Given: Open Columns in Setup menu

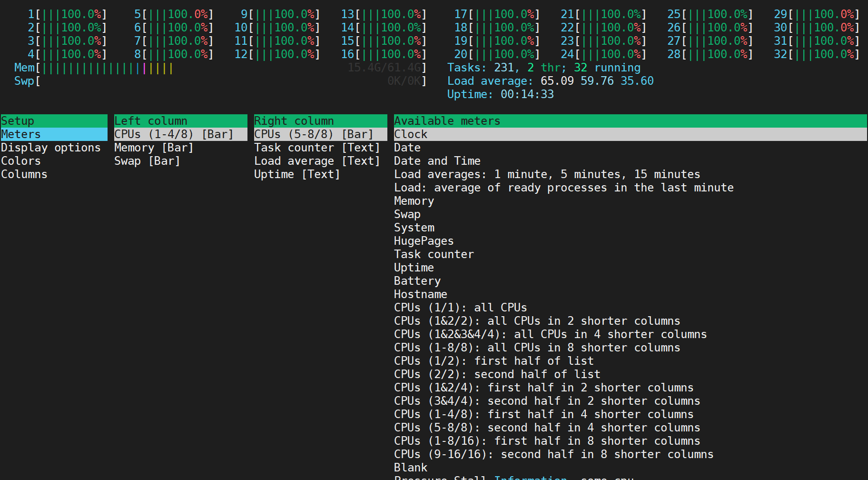Looking at the screenshot, I should pos(24,174).
